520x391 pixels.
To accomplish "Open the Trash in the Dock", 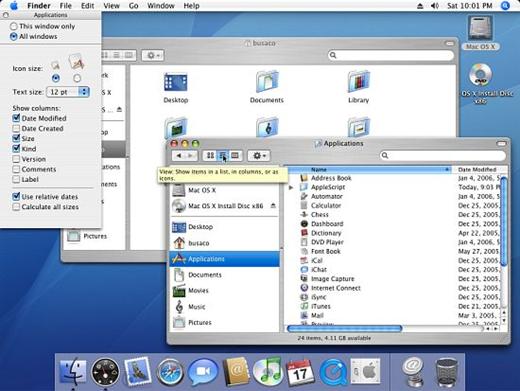I will [446, 373].
